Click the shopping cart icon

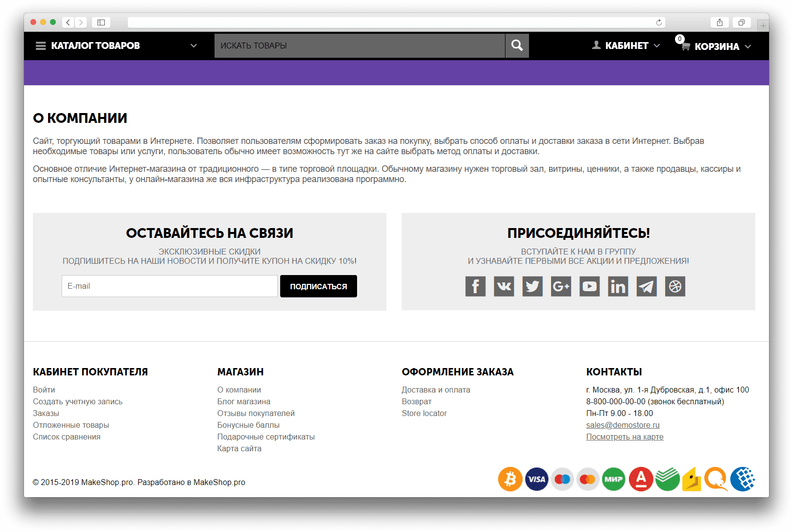(685, 46)
